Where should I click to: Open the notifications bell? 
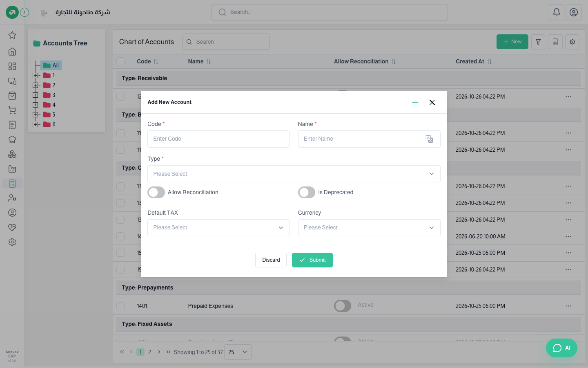(x=557, y=12)
